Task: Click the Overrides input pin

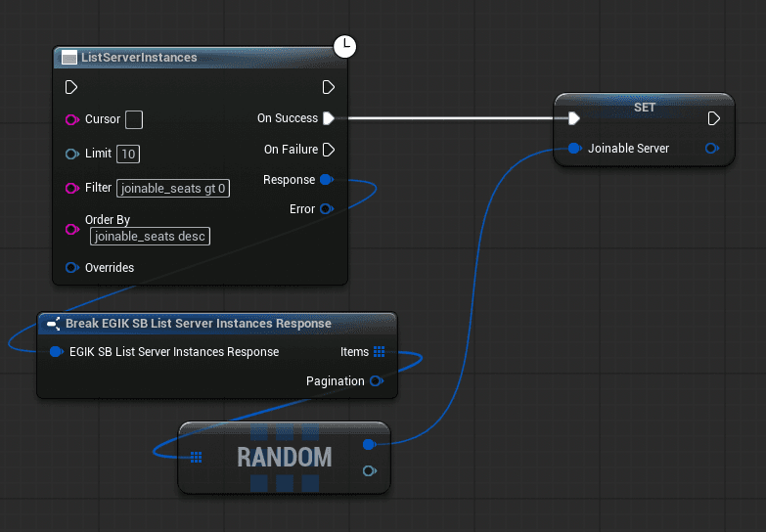Action: pos(71,268)
